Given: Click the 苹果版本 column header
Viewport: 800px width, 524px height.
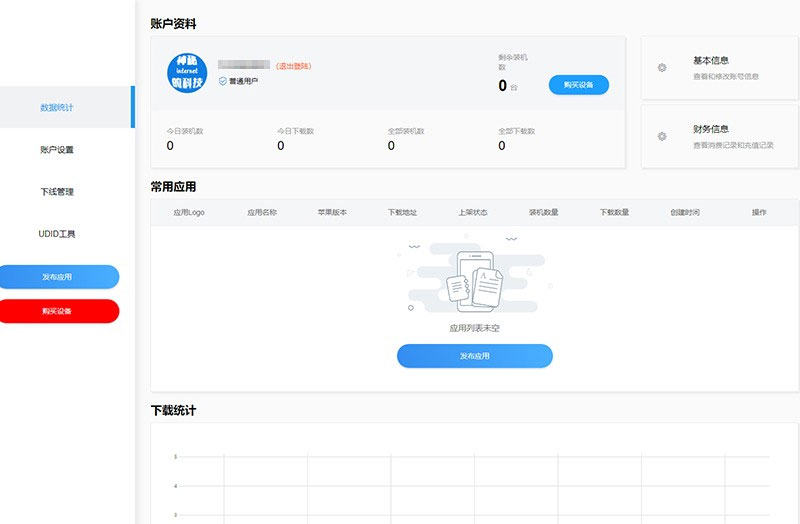Looking at the screenshot, I should 332,212.
